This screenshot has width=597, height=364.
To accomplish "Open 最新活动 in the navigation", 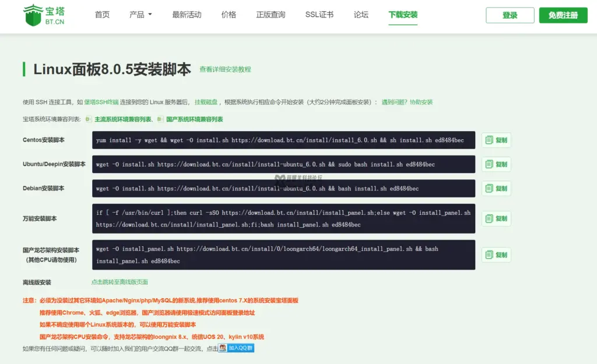I will click(187, 15).
